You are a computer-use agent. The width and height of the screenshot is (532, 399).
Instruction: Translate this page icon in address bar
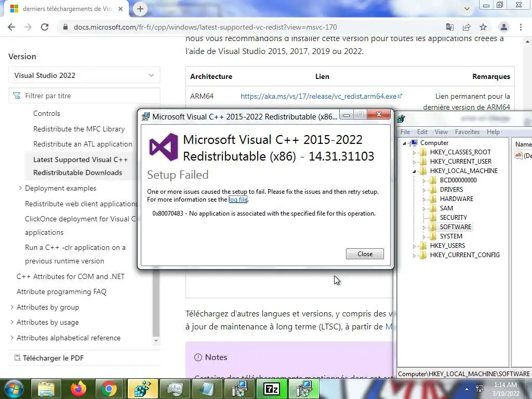pyautogui.click(x=450, y=27)
